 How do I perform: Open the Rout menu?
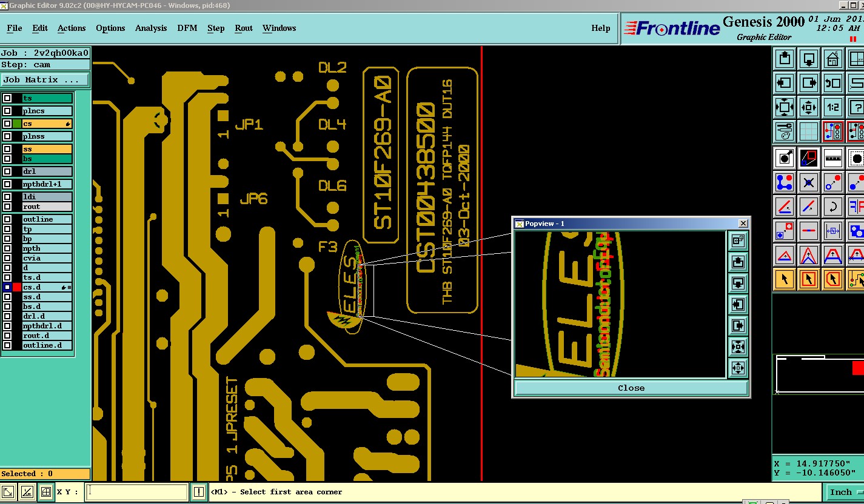244,28
